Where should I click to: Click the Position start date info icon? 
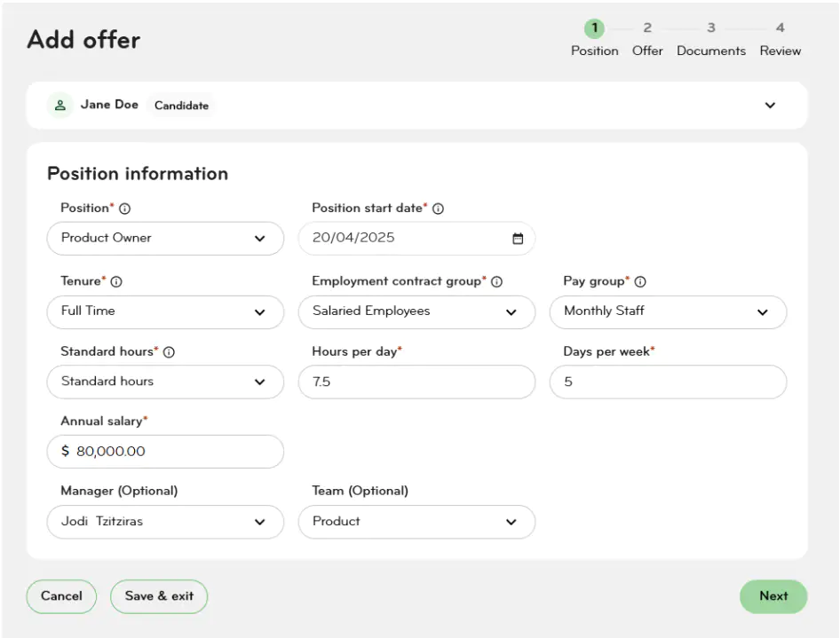click(x=439, y=209)
